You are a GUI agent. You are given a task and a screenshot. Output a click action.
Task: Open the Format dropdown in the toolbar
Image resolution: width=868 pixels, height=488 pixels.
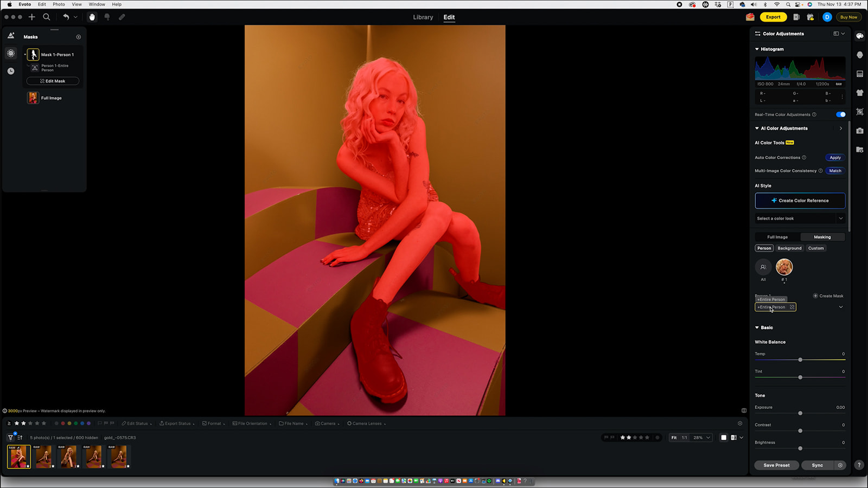pyautogui.click(x=213, y=423)
